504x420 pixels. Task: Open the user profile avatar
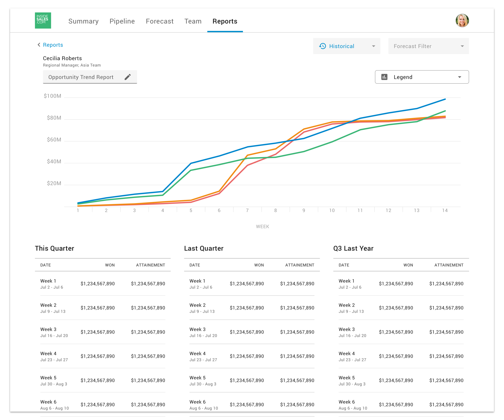coord(462,20)
